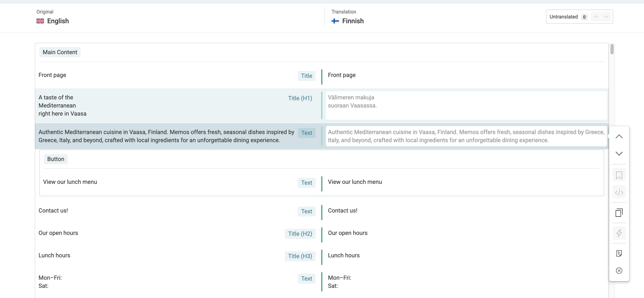Click the circled X icon in the side toolbar

pyautogui.click(x=619, y=270)
